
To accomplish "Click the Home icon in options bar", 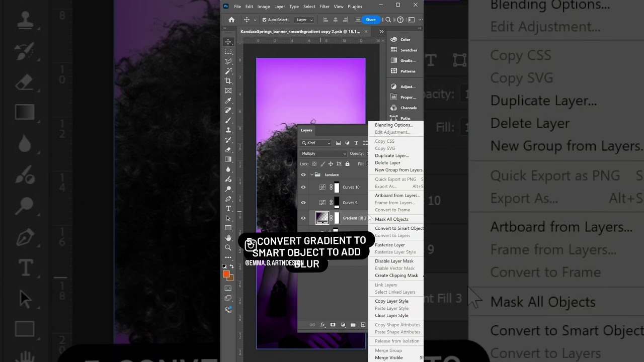I will (231, 20).
